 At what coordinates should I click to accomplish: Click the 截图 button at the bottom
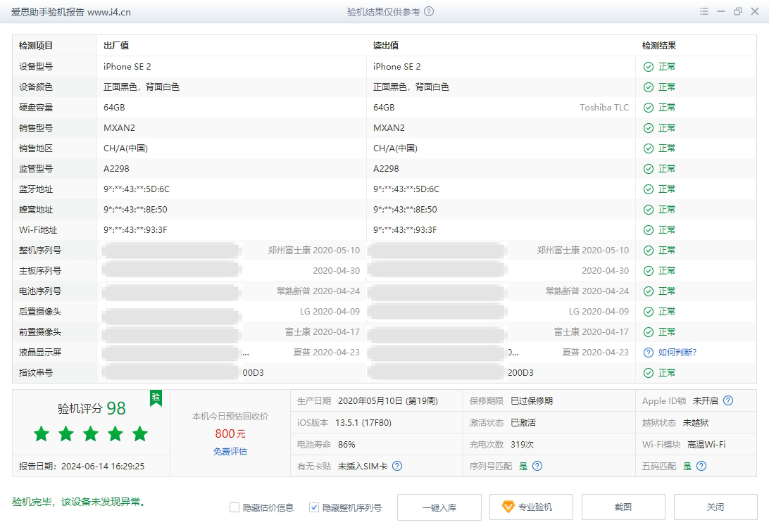[623, 507]
